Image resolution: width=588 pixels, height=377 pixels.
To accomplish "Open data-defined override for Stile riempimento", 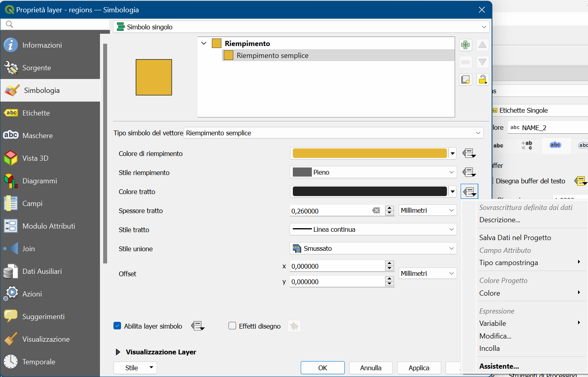I will pyautogui.click(x=469, y=172).
